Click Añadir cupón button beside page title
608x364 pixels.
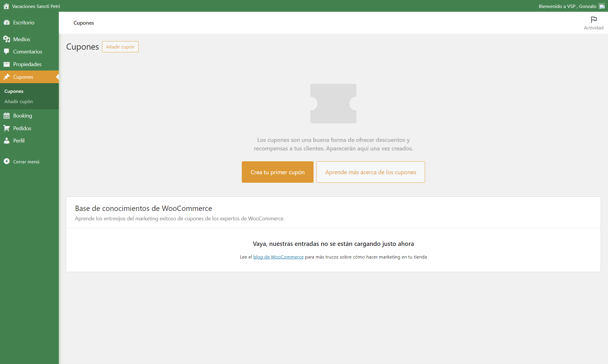(x=120, y=47)
